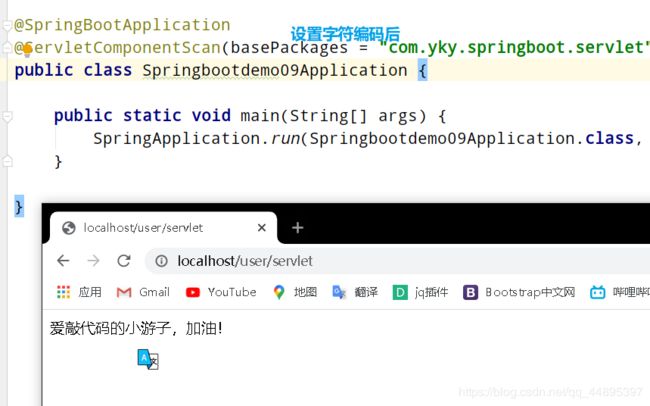The width and height of the screenshot is (650, 406).
Task: Click the address bar URL localhost/user/servlet
Action: pyautogui.click(x=245, y=261)
